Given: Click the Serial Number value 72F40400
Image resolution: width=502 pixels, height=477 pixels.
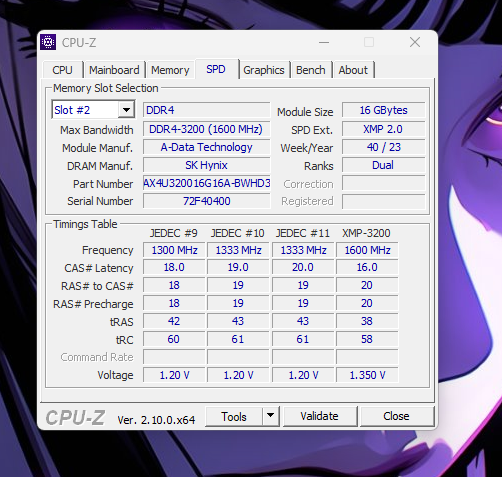Looking at the screenshot, I should [x=206, y=201].
